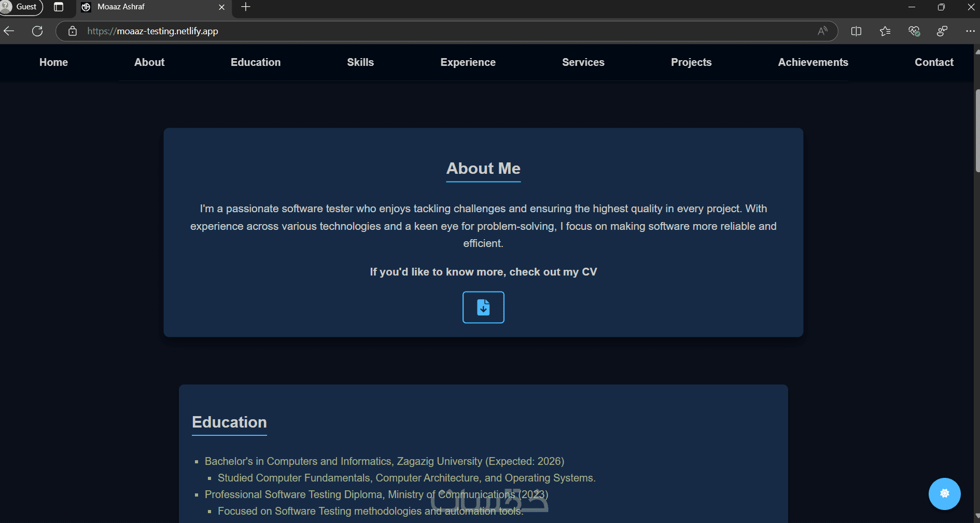Download the CV file icon button
This screenshot has height=523, width=980.
483,307
